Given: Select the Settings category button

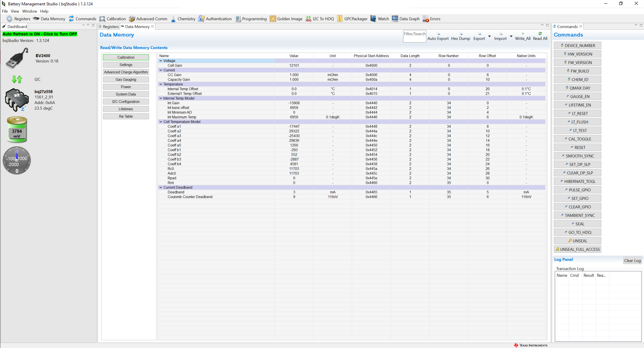Looking at the screenshot, I should tap(126, 65).
